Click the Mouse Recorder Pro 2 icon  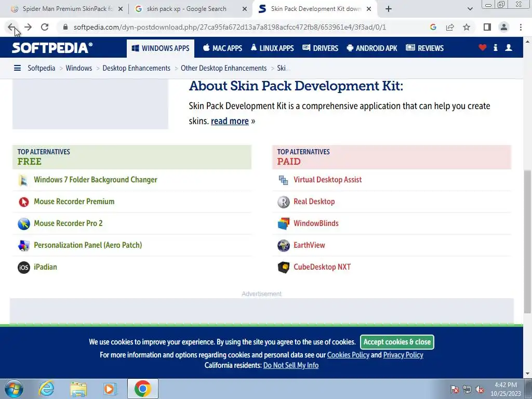[24, 223]
